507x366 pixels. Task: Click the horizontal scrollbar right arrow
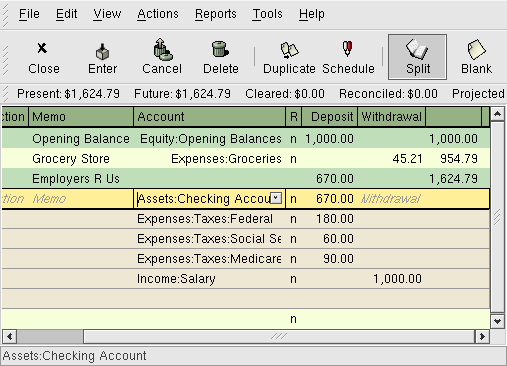click(482, 336)
